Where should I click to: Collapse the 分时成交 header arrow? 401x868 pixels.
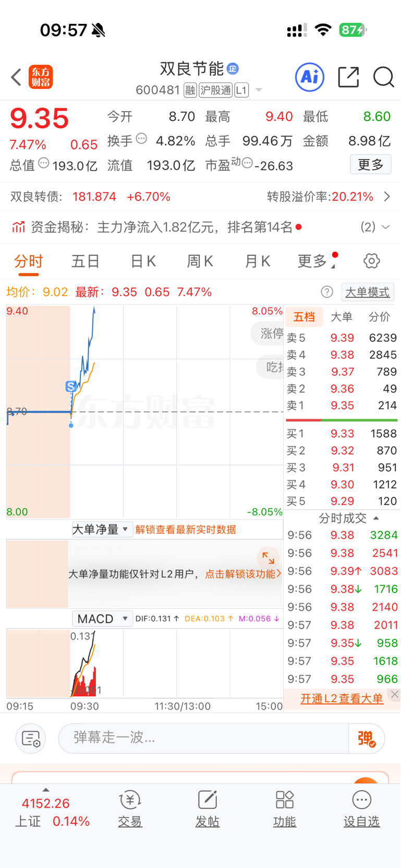376,518
